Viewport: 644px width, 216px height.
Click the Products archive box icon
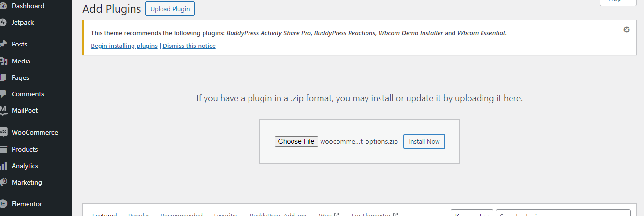click(3, 149)
